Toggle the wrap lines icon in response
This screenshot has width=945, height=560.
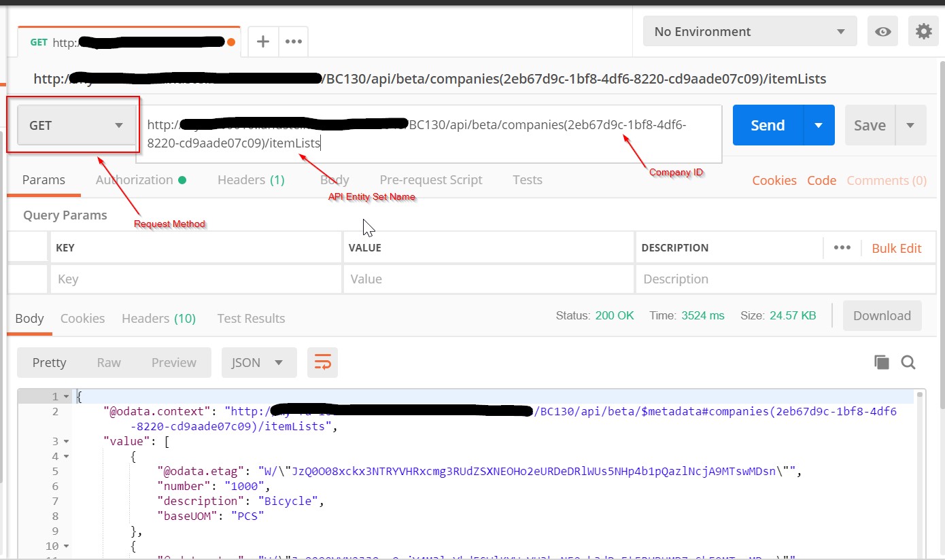coord(322,363)
